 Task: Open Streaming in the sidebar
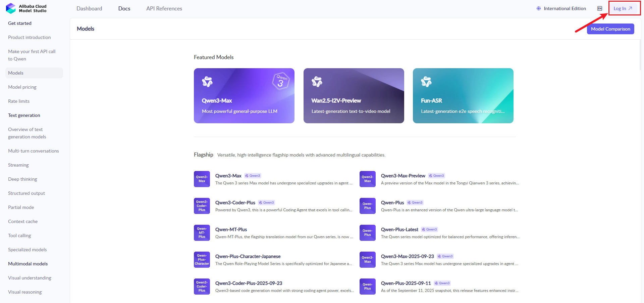(x=18, y=165)
